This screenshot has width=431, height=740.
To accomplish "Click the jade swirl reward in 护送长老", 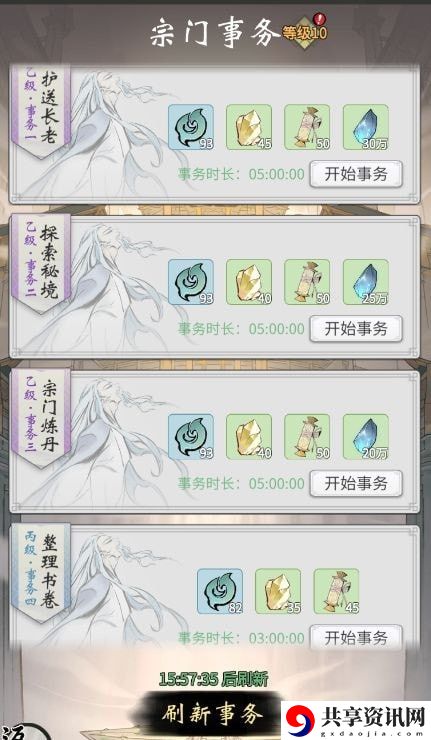I will 191,127.
